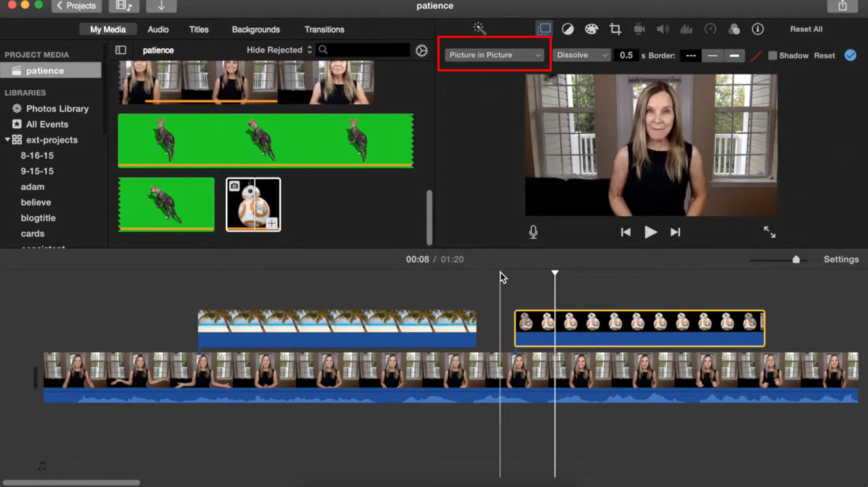The image size is (868, 487).
Task: Go back to Projects
Action: click(77, 6)
